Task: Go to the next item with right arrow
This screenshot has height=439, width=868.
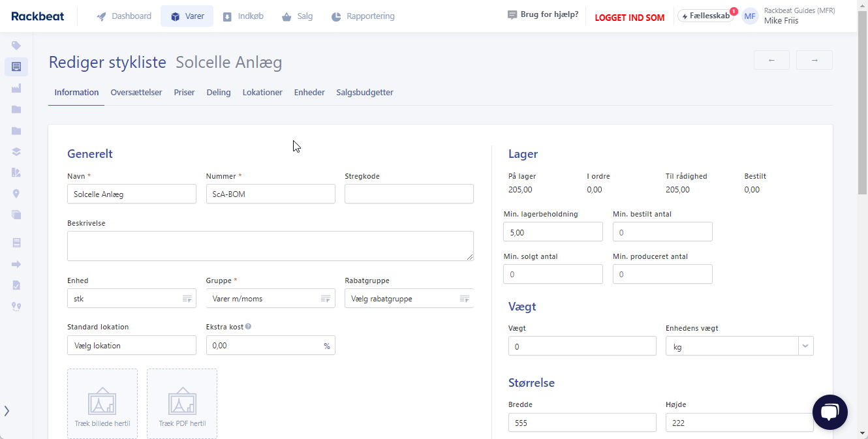Action: pyautogui.click(x=814, y=60)
